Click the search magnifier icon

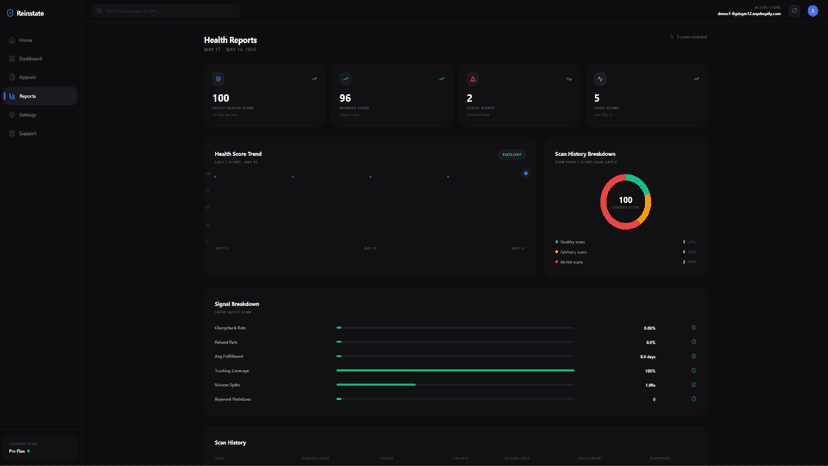(x=99, y=11)
